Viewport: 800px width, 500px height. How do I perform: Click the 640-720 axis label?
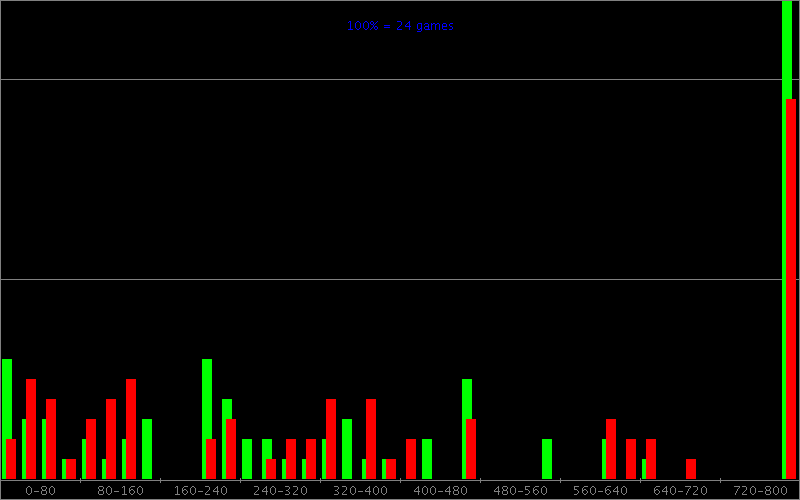680,491
